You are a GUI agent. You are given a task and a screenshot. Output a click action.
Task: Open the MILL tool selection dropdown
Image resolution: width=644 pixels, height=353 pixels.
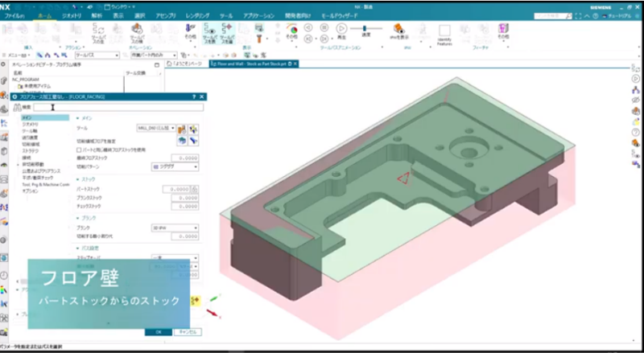155,129
